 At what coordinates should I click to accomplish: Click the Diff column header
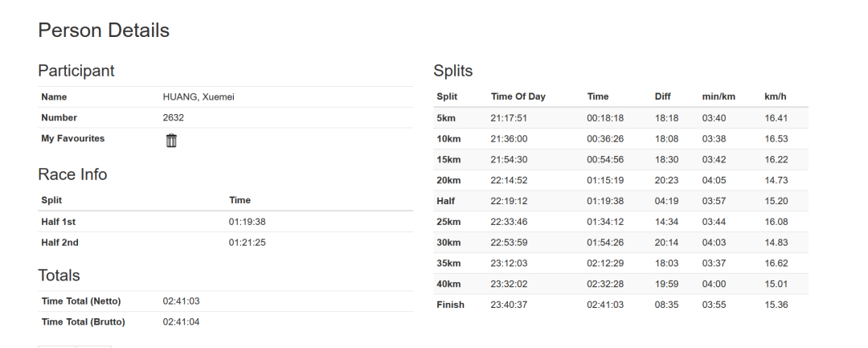(x=662, y=96)
